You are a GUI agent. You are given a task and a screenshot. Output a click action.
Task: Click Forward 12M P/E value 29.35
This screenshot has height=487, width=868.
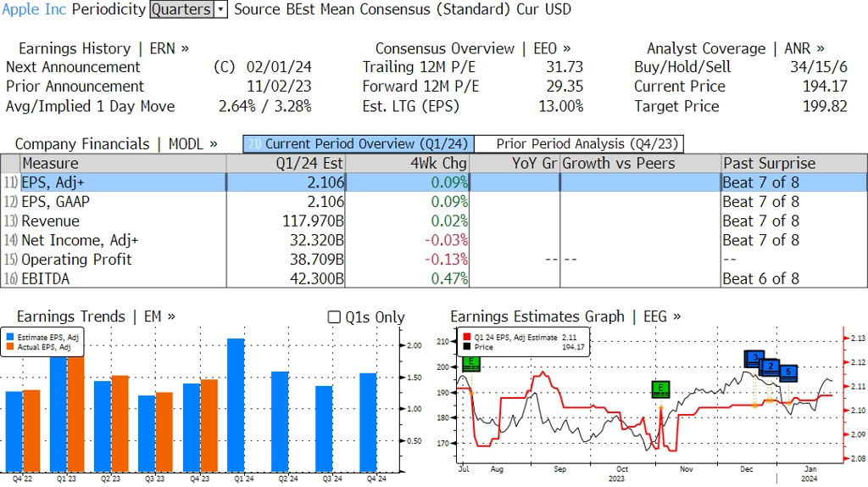point(565,87)
